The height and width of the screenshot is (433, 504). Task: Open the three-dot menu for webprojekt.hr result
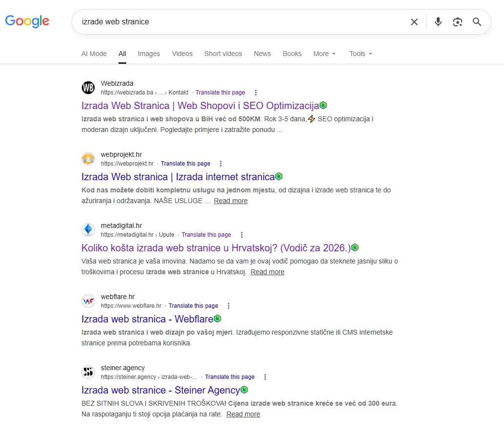(221, 164)
